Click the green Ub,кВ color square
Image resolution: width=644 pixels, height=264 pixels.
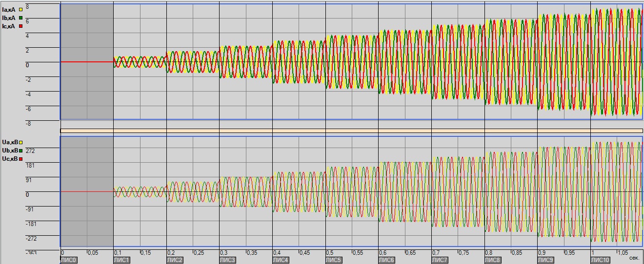point(20,150)
